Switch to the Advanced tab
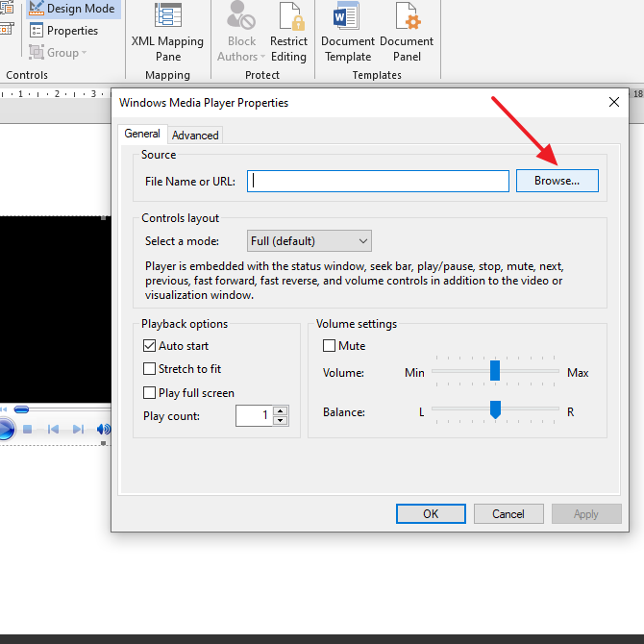This screenshot has width=644, height=644. (x=195, y=136)
